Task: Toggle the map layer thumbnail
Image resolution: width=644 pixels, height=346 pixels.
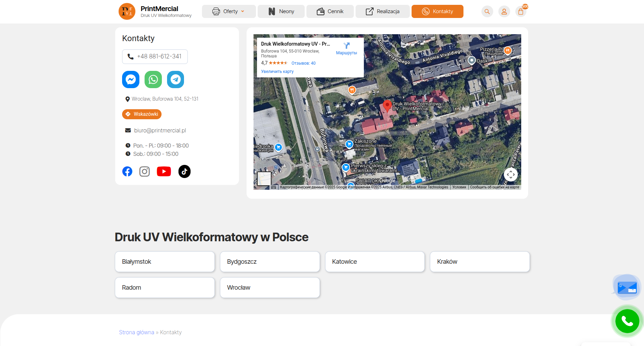Action: pyautogui.click(x=264, y=179)
